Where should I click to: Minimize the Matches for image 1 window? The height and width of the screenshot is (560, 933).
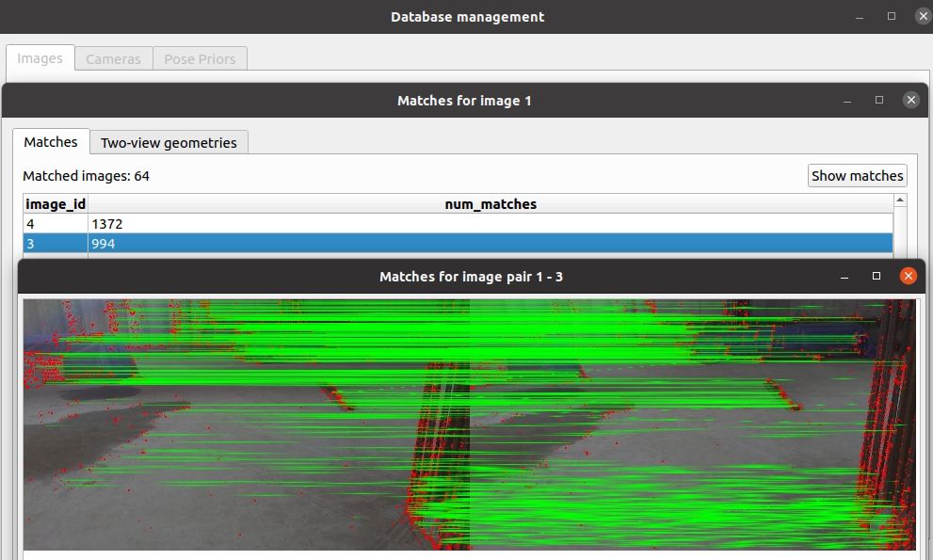(848, 100)
